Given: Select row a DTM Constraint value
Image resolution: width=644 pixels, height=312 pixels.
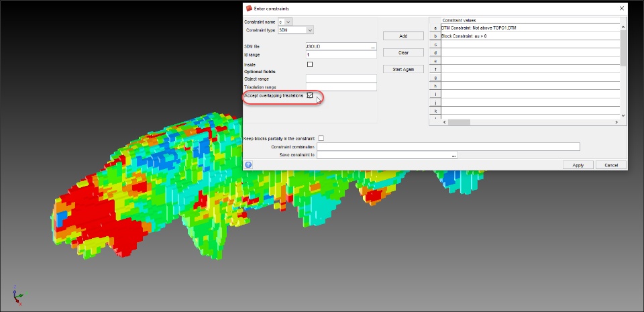Looking at the screenshot, I should (x=530, y=28).
